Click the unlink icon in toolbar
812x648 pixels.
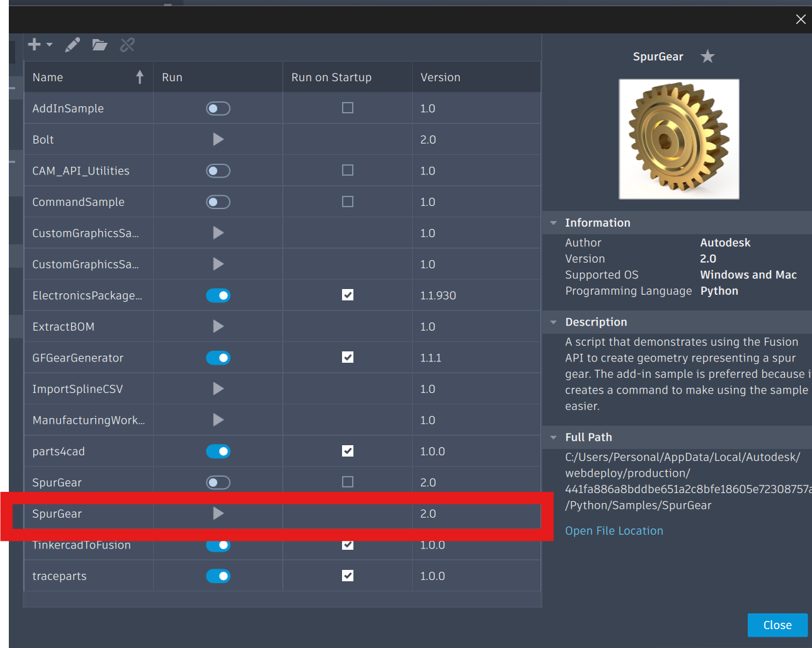(x=127, y=45)
